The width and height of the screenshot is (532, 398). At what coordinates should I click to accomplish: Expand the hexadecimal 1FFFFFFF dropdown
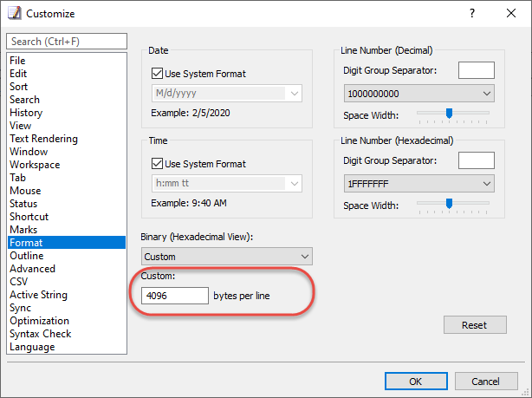(x=419, y=184)
